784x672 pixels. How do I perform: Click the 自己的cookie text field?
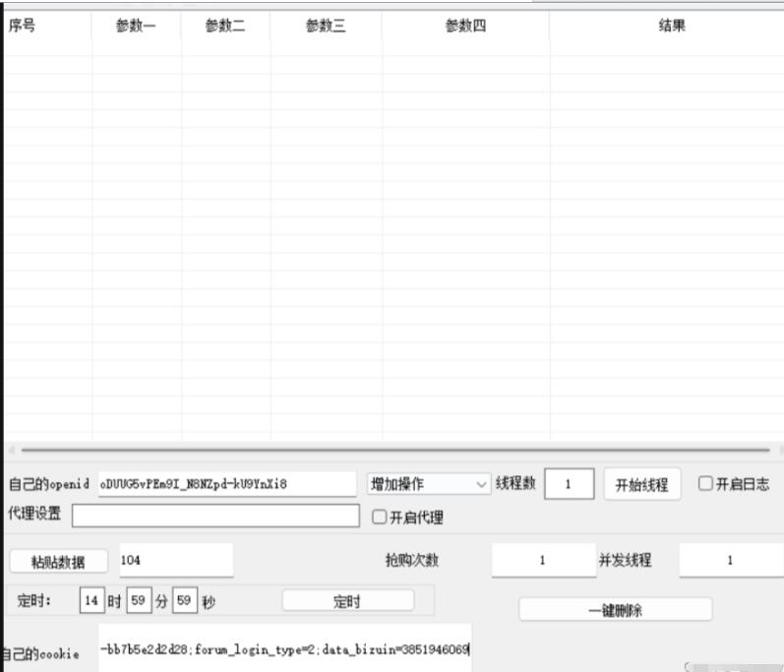coord(284,648)
